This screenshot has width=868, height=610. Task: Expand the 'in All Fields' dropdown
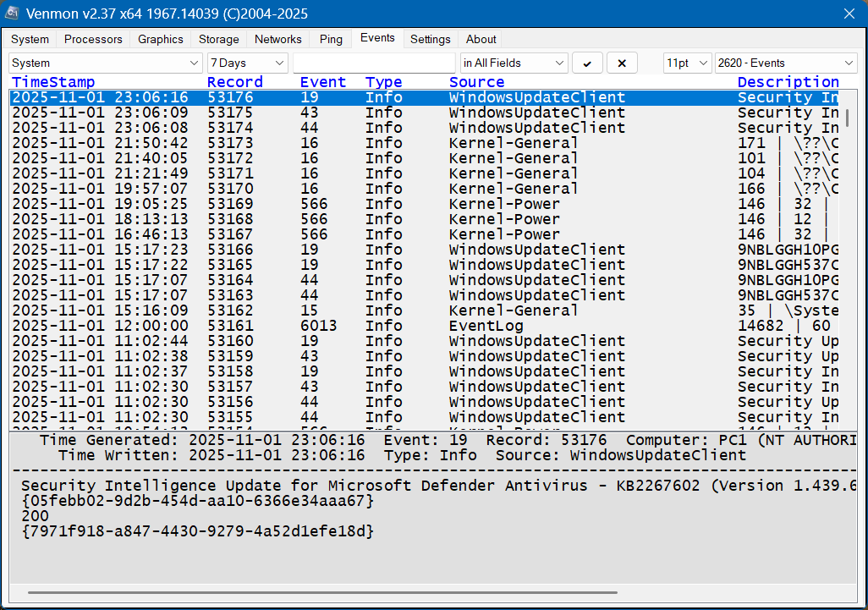(x=514, y=63)
